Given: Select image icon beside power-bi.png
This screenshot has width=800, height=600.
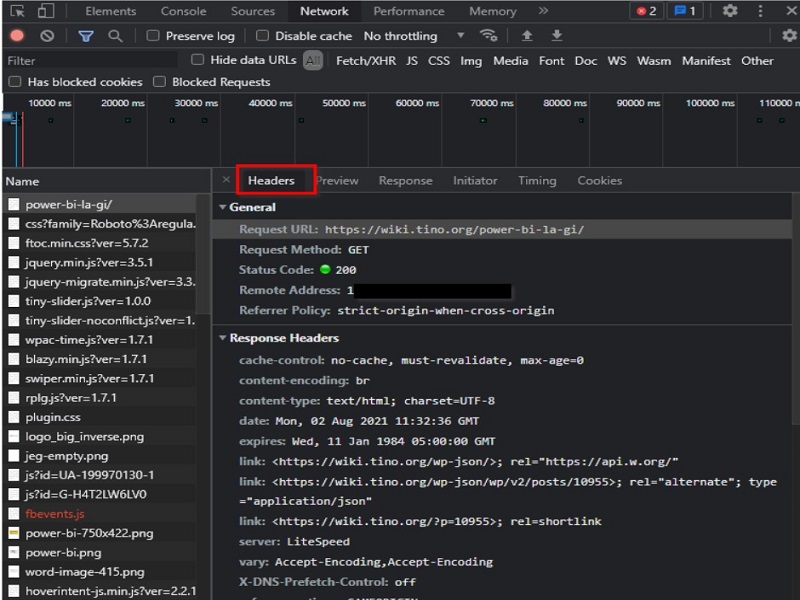Looking at the screenshot, I should [x=14, y=553].
